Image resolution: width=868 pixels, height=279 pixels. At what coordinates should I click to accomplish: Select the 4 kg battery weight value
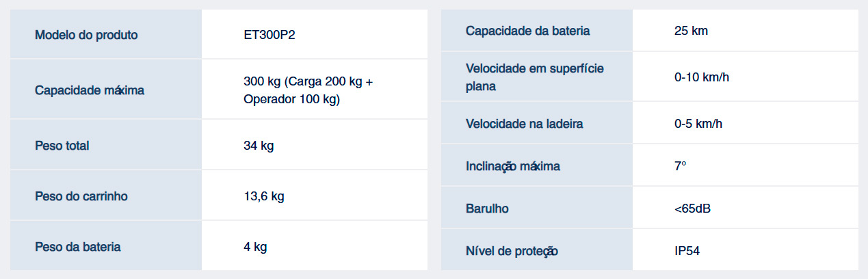255,247
